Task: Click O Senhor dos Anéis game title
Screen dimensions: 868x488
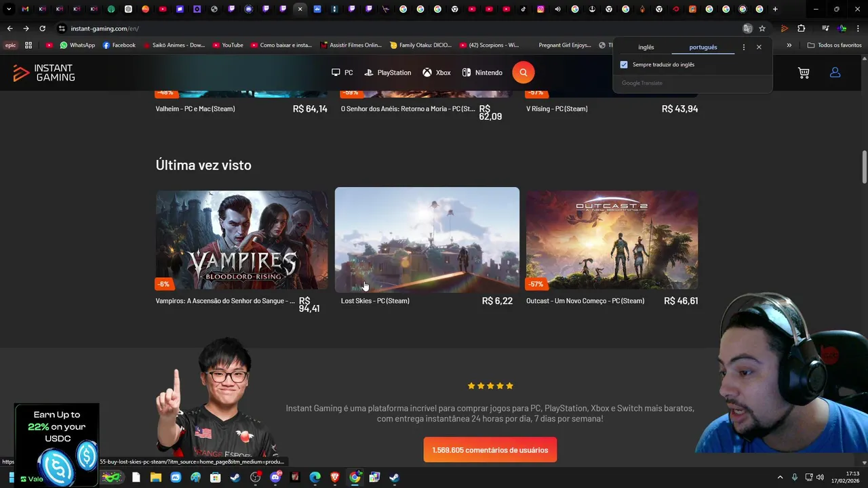Action: [408, 108]
